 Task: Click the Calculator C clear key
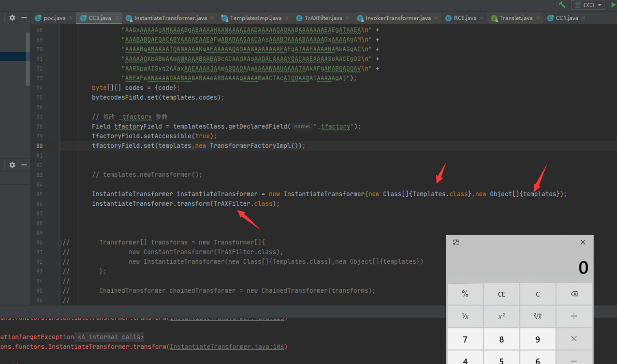click(538, 294)
